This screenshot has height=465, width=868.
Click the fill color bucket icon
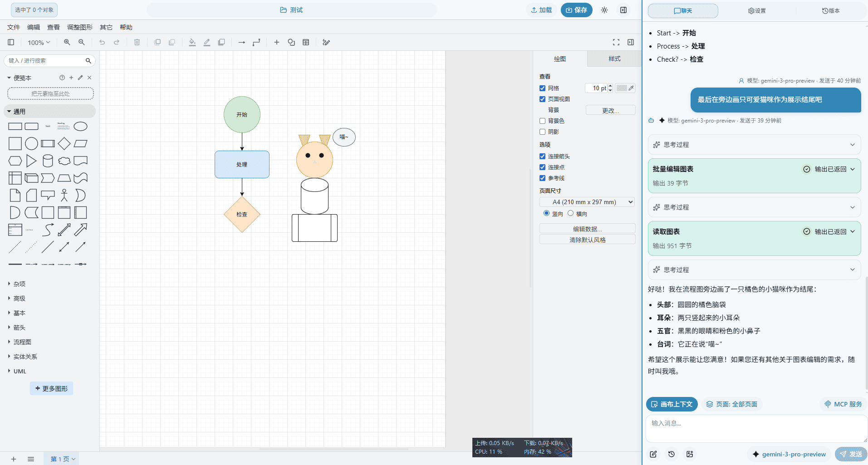pos(192,42)
